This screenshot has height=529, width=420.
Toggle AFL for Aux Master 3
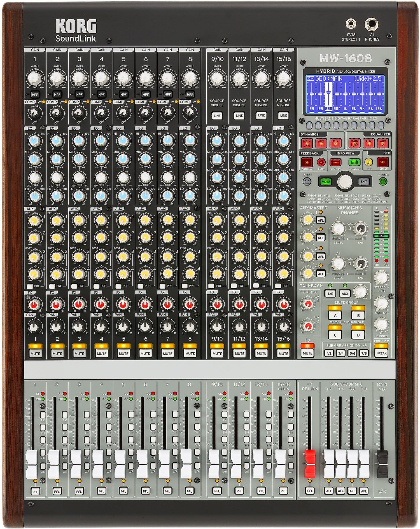coord(321,256)
